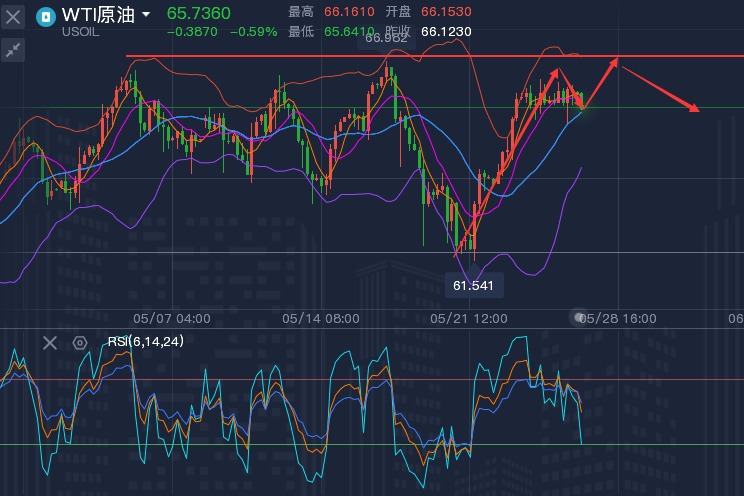This screenshot has height=496, width=744.
Task: Remove the RSI indicator panel
Action: [x=50, y=343]
